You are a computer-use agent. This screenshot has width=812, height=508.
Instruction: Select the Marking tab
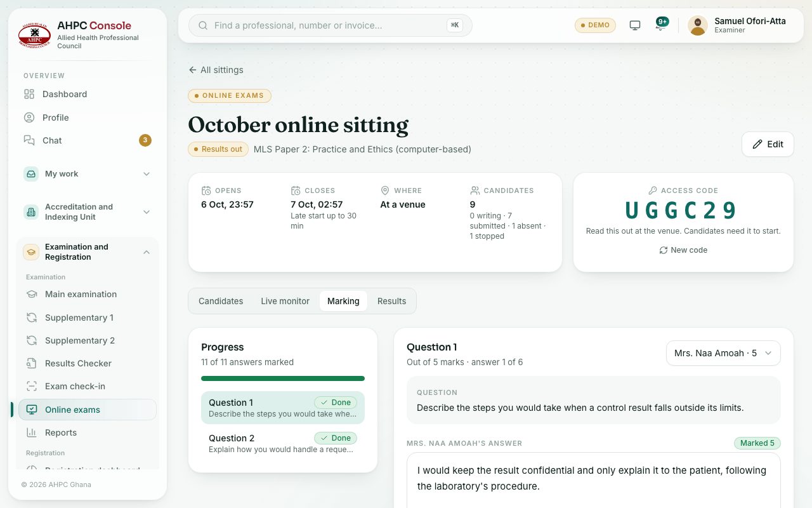click(343, 301)
